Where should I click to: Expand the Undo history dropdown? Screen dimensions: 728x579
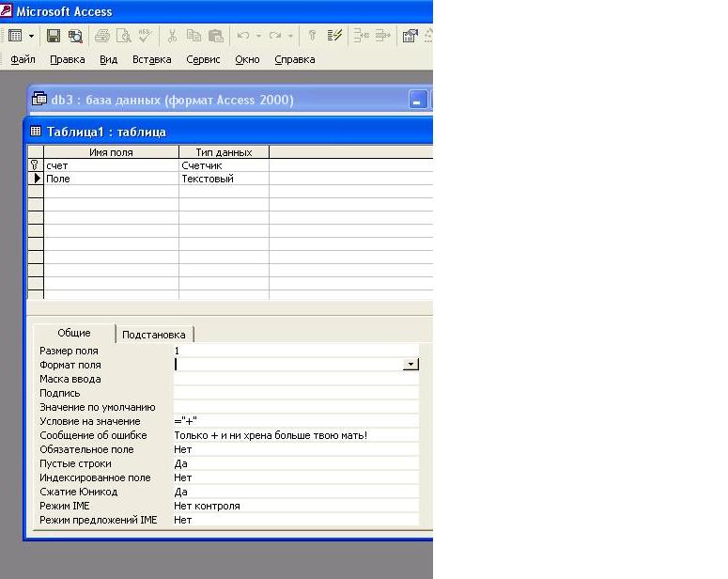pos(258,36)
